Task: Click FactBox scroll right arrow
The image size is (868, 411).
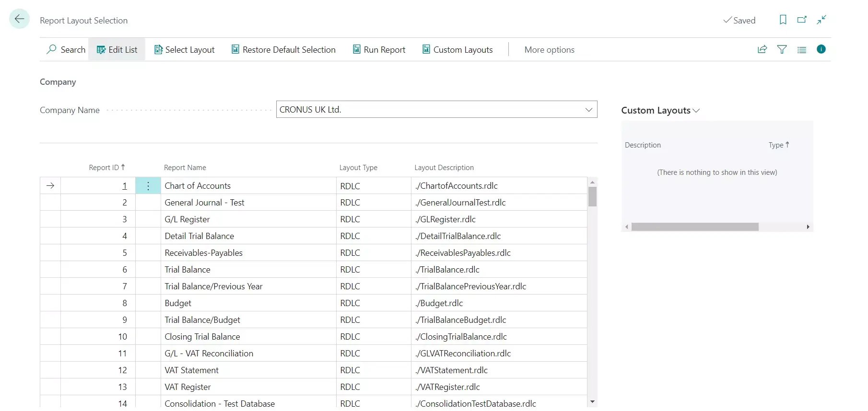Action: (x=808, y=227)
